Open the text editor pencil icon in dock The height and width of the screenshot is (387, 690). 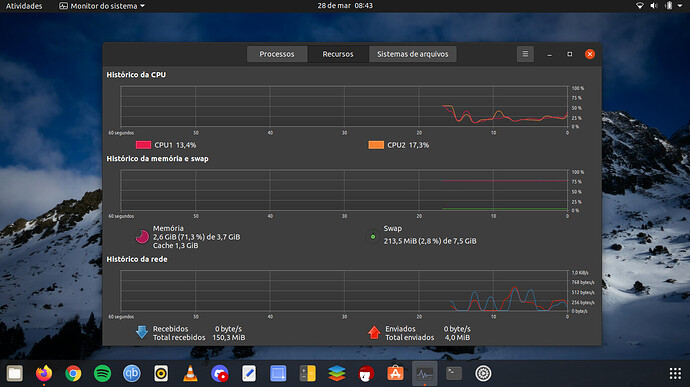coord(249,373)
